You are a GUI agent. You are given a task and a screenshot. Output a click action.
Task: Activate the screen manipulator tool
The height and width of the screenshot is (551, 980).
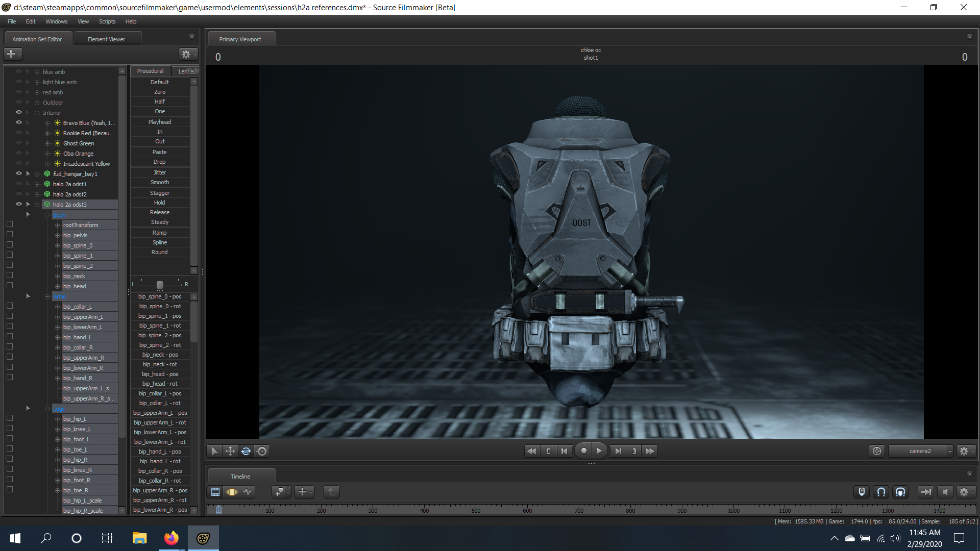[x=262, y=451]
